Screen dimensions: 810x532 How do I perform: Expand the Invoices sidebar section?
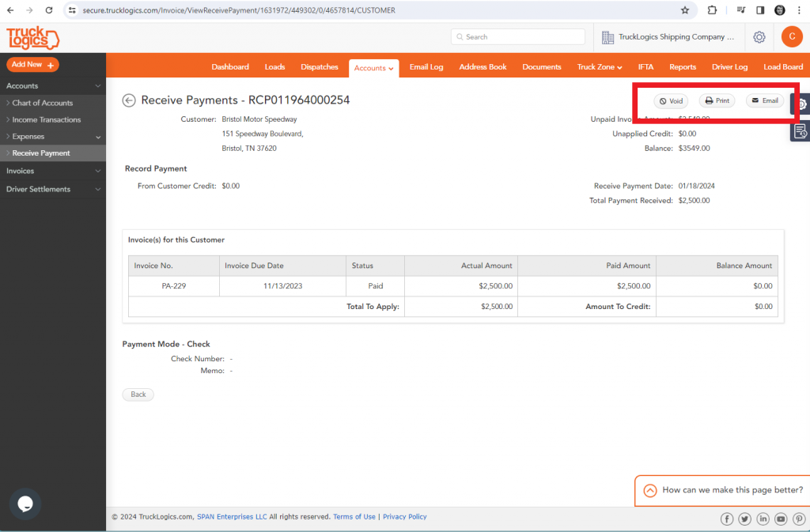coord(53,171)
